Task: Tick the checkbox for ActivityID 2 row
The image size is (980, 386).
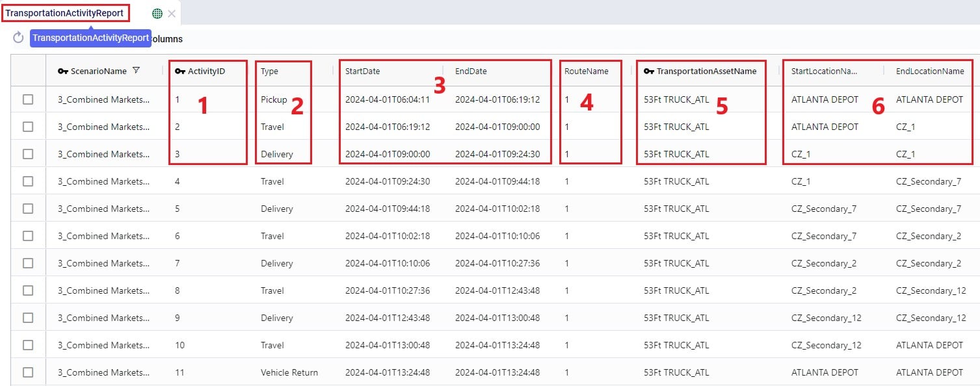Action: click(28, 127)
